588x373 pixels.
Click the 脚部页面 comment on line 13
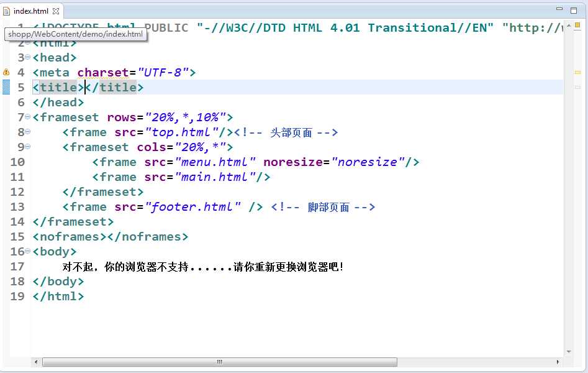click(323, 206)
